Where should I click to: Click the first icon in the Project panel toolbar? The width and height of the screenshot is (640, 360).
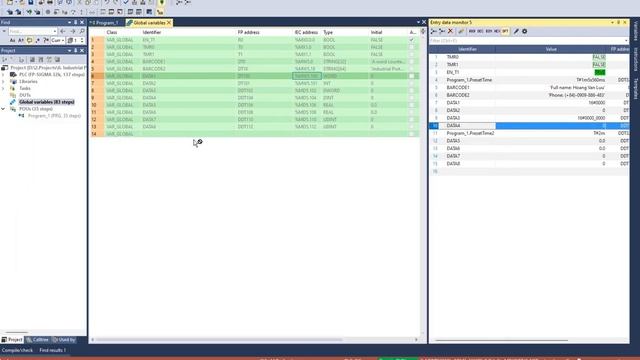[x=4, y=60]
